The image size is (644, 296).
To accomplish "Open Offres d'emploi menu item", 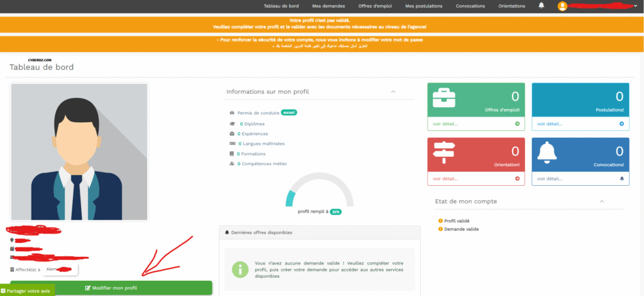I will (x=375, y=6).
